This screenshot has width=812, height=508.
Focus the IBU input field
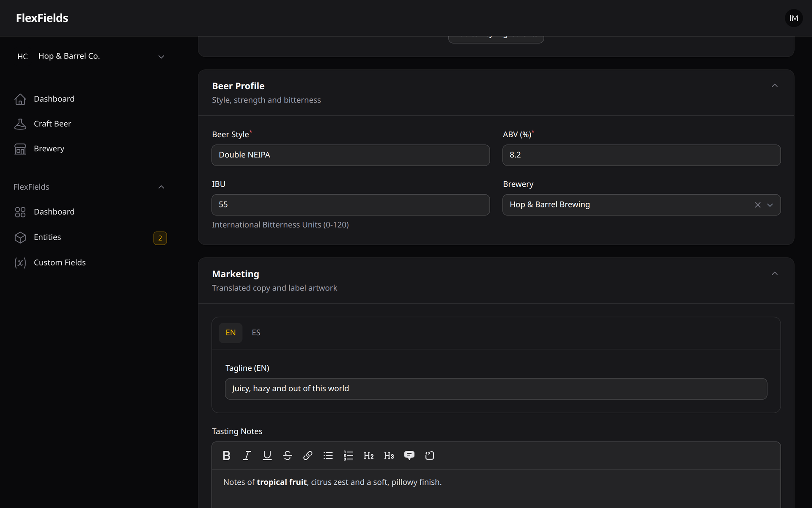[351, 205]
